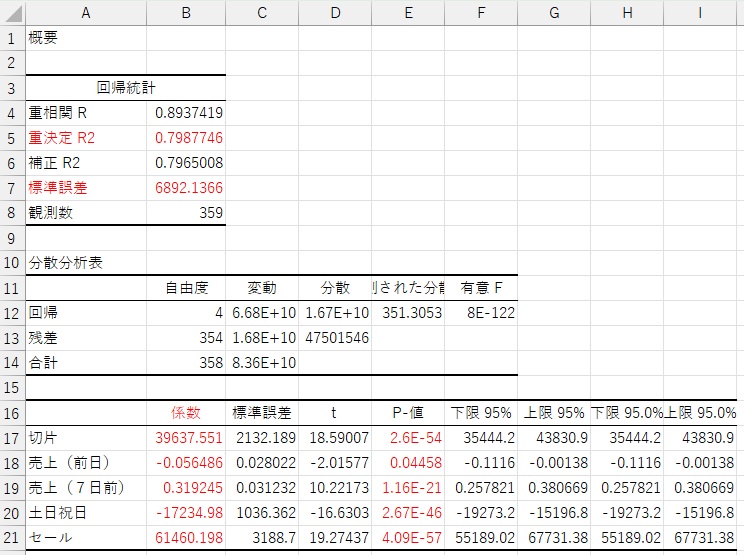Click the row 8 header
The height and width of the screenshot is (555, 744).
tap(12, 212)
